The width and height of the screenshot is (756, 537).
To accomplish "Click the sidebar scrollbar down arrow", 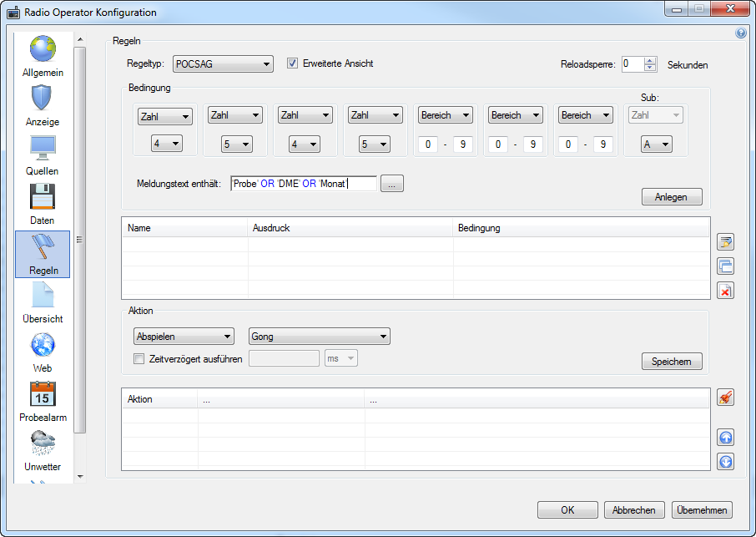I will 80,476.
